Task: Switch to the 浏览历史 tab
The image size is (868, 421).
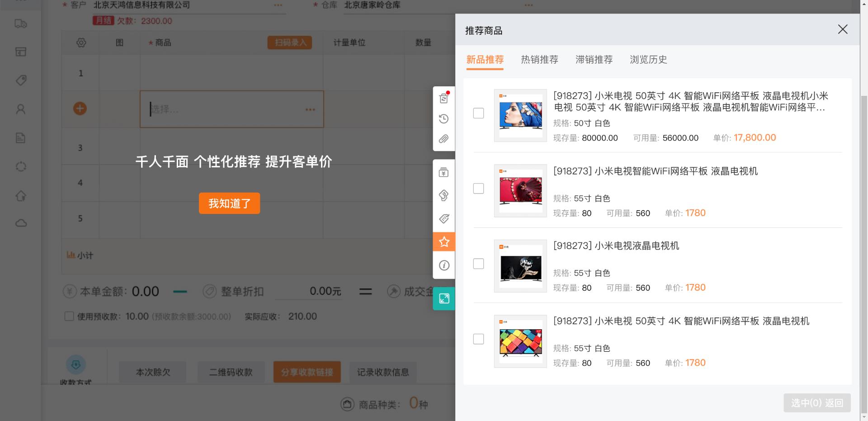Action: click(648, 60)
